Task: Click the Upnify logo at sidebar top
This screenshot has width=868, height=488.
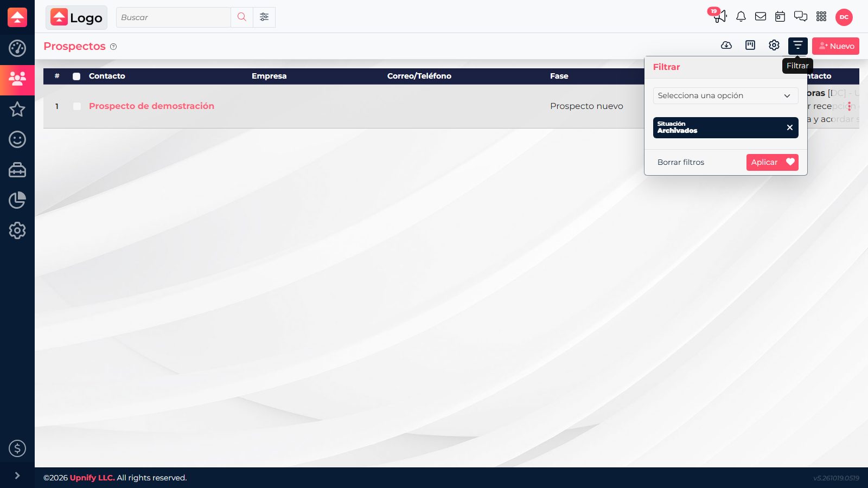Action: (17, 17)
